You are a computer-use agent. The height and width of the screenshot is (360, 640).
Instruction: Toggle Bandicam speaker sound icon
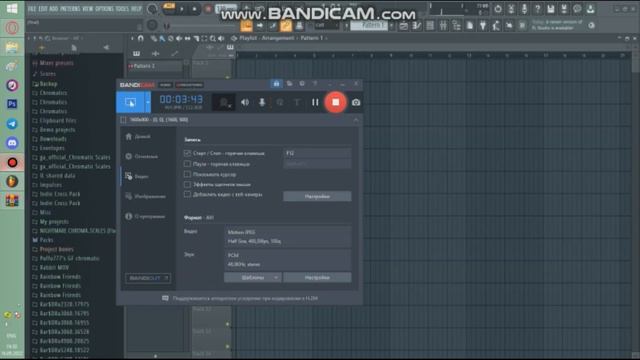[x=245, y=102]
